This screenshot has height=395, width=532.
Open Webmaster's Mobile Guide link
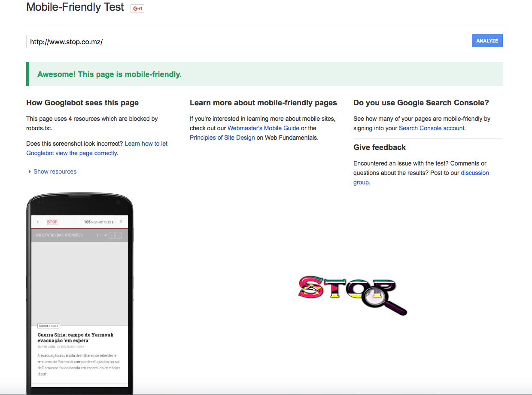point(263,128)
